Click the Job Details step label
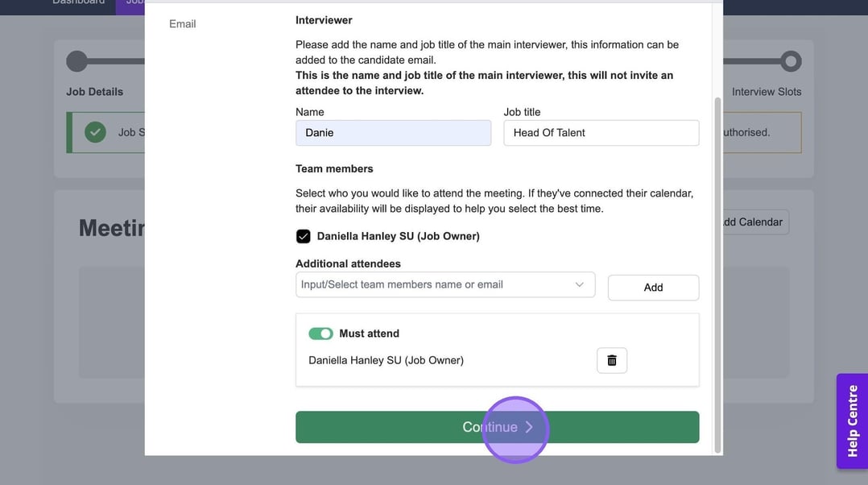This screenshot has width=868, height=485. 95,92
